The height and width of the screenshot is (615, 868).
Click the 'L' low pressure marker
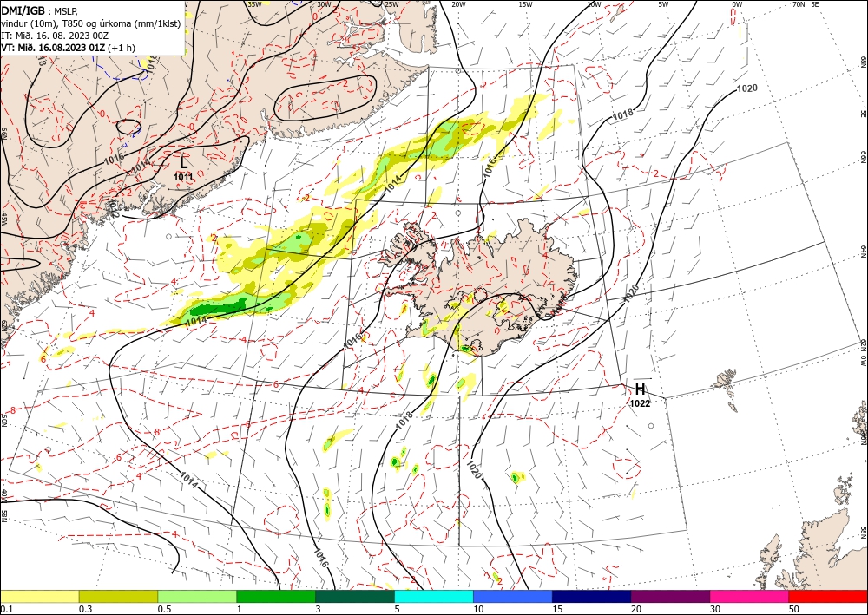click(184, 162)
